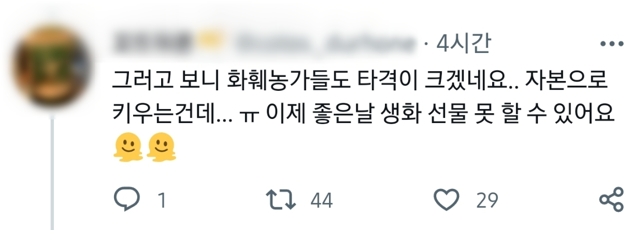The width and height of the screenshot is (644, 230).
Task: Click the second melting face emoji
Action: (x=162, y=148)
